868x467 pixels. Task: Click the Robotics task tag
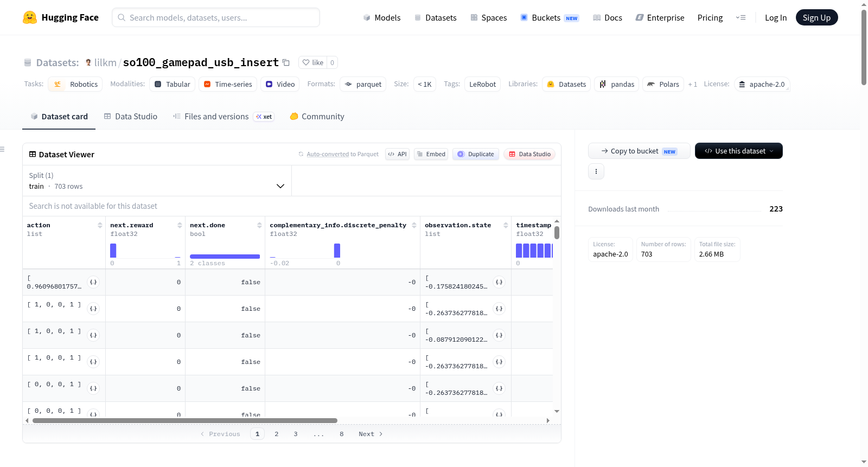pos(75,84)
